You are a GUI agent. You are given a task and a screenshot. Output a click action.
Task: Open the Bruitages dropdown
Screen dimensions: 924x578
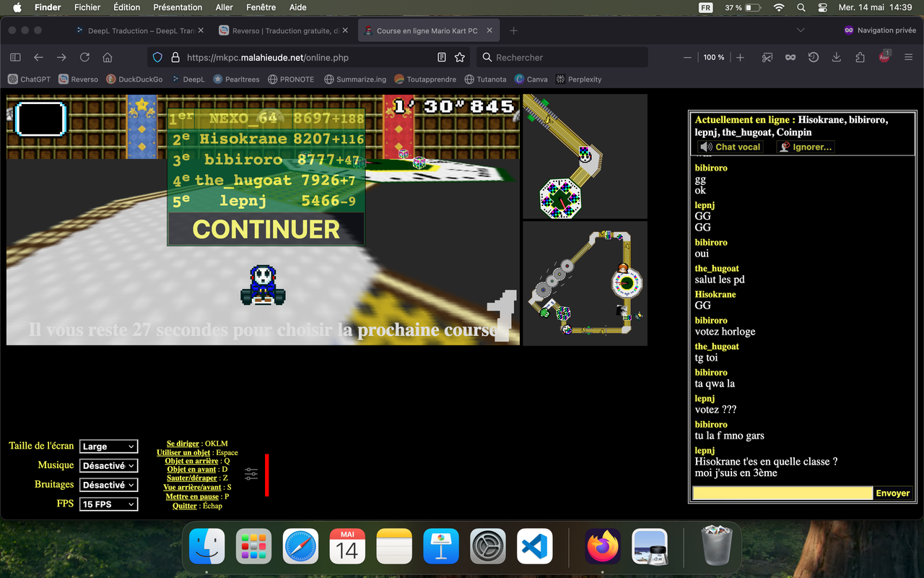point(109,485)
